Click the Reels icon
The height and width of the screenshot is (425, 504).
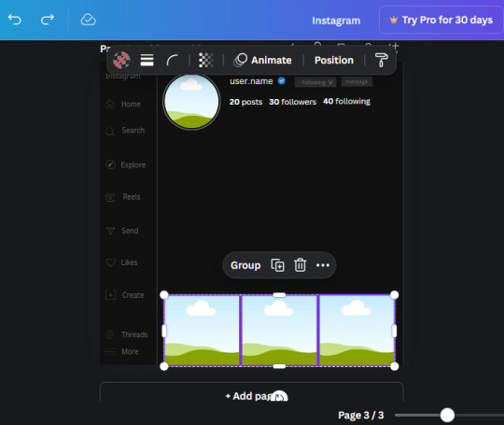pyautogui.click(x=110, y=197)
